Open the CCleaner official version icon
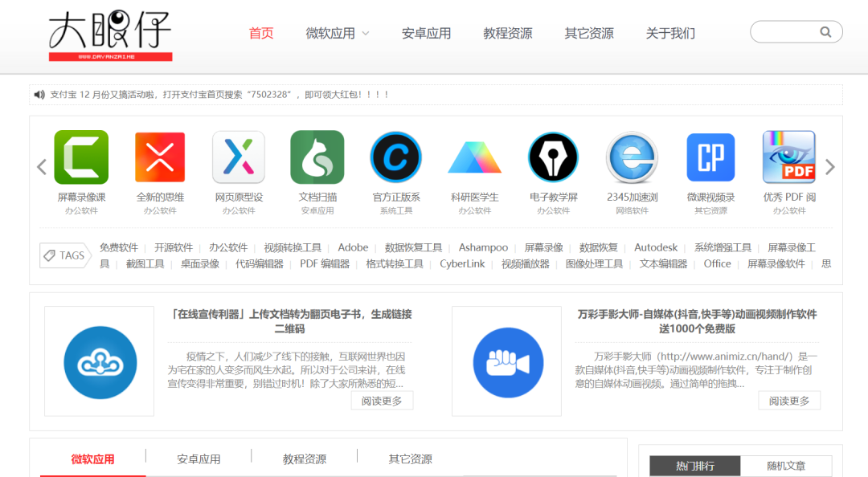The height and width of the screenshot is (477, 868). pos(395,157)
